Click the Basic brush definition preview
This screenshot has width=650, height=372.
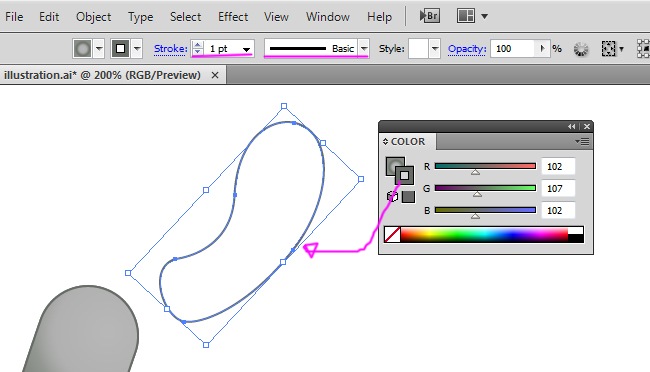311,49
